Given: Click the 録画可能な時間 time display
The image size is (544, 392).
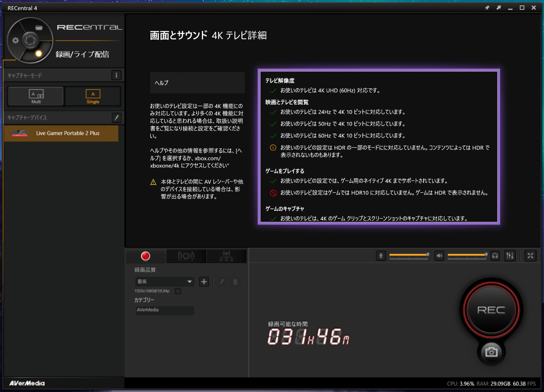Looking at the screenshot, I should (x=308, y=333).
